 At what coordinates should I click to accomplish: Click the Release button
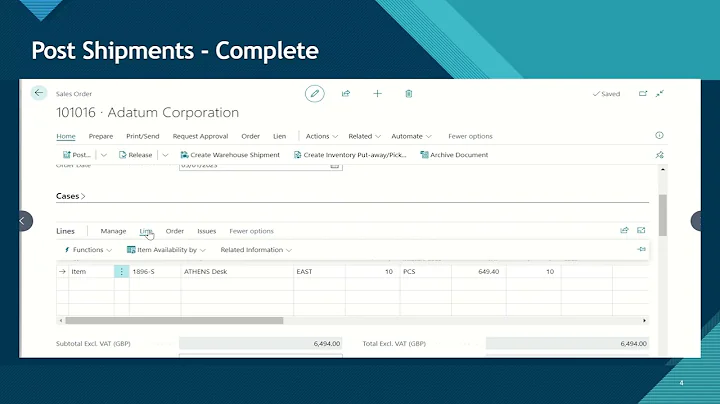tap(135, 155)
